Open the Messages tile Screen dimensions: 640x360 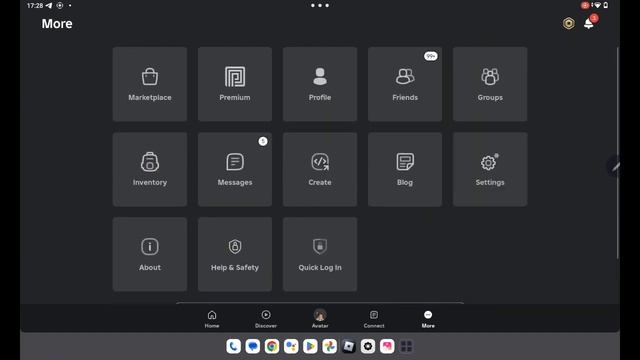(235, 169)
